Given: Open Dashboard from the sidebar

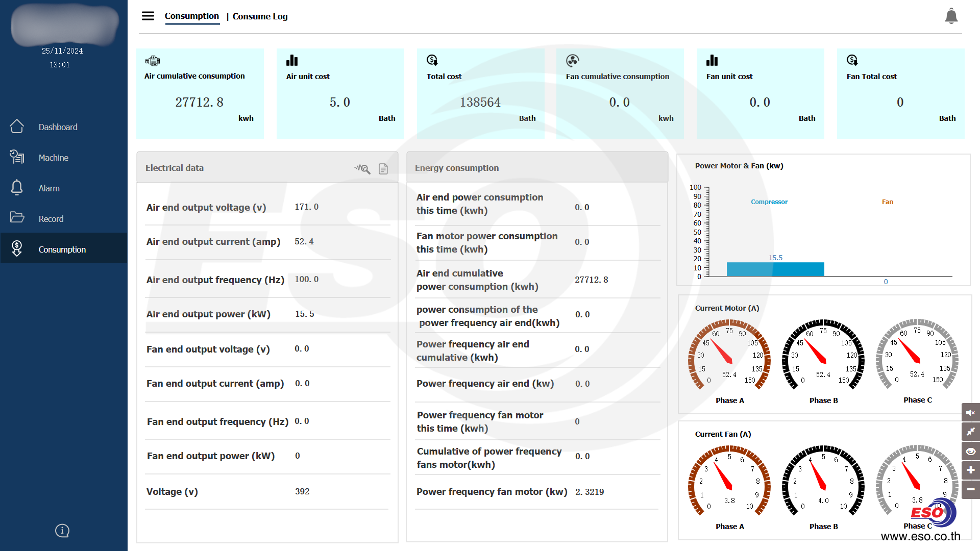Looking at the screenshot, I should point(58,127).
